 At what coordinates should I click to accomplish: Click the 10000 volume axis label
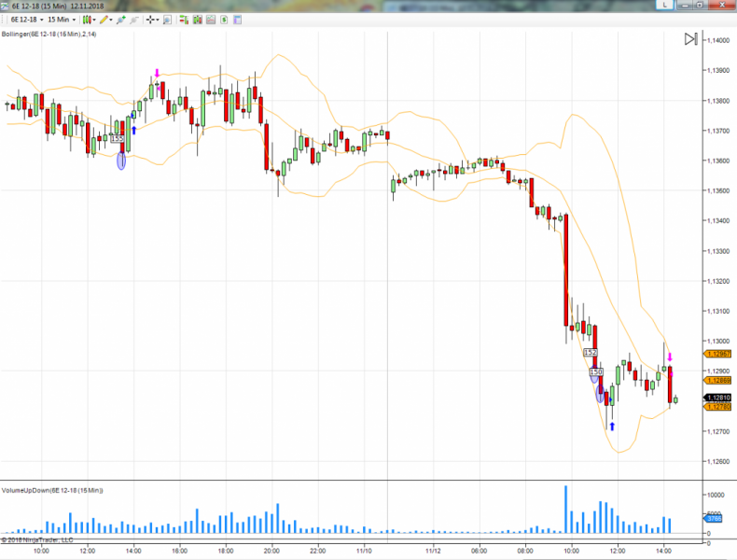(716, 495)
